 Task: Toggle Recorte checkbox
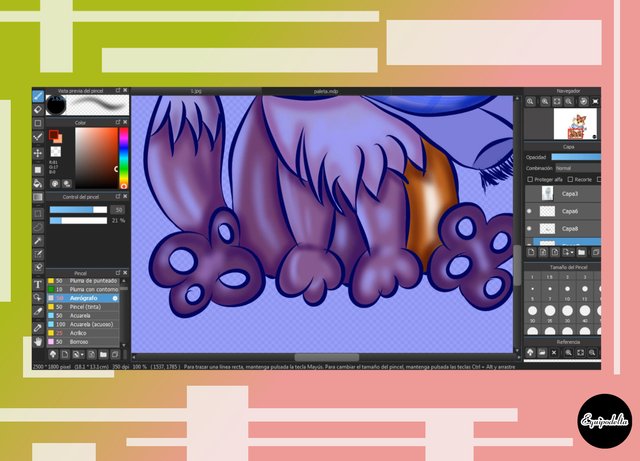click(570, 179)
